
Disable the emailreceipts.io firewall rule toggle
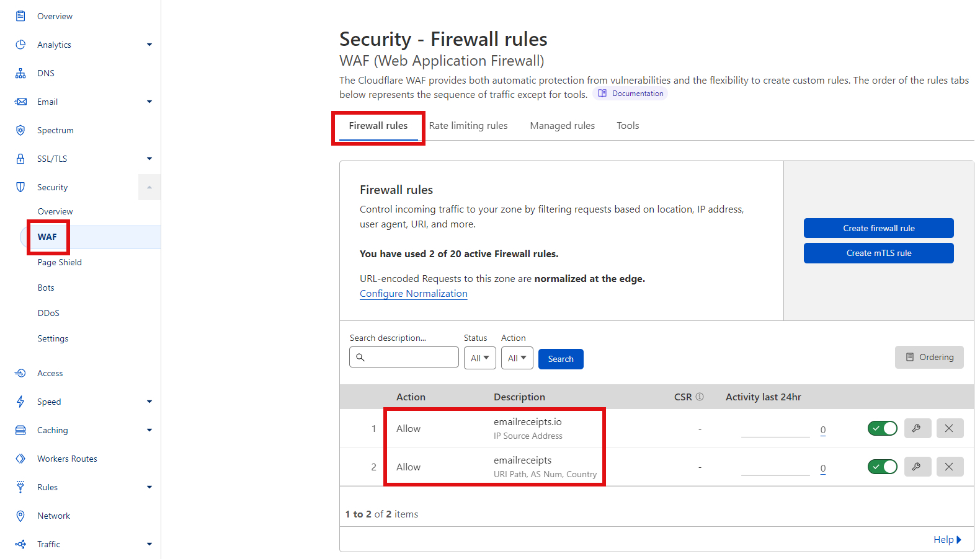(882, 428)
